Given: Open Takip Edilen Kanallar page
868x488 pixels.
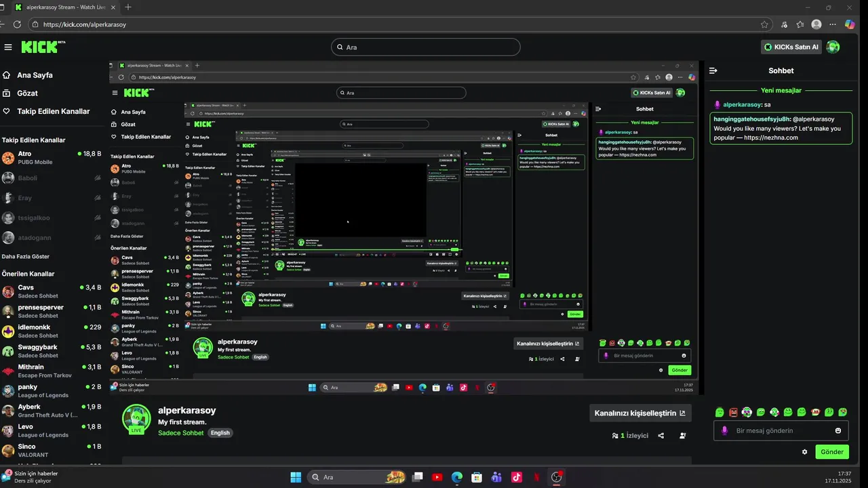Looking at the screenshot, I should [54, 111].
